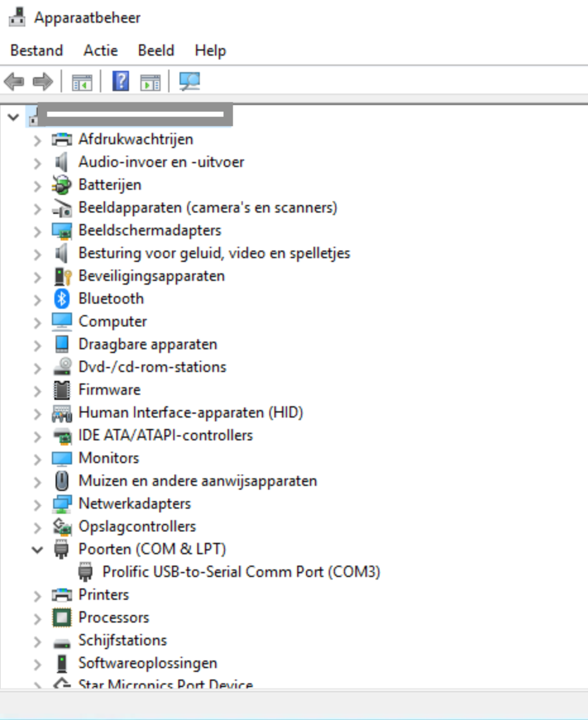The image size is (588, 720).
Task: Select the Afdrukwachtrijen row
Action: click(136, 139)
